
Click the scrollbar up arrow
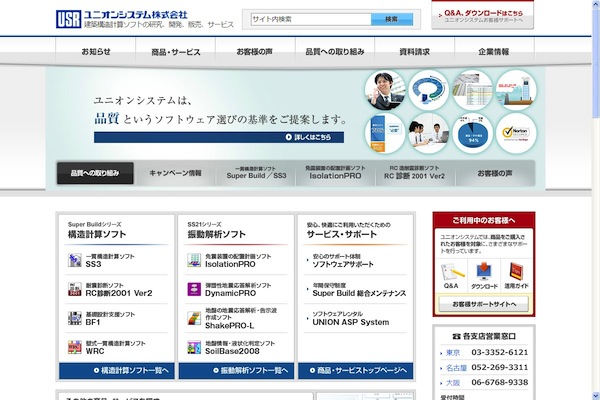596,3
